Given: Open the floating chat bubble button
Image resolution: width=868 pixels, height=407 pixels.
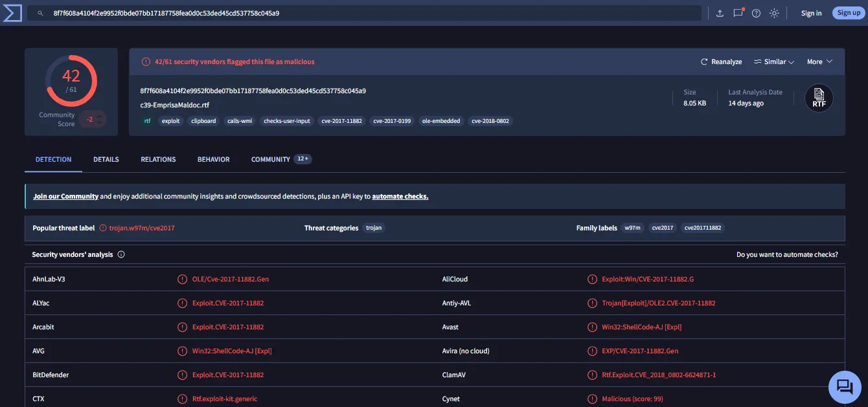Looking at the screenshot, I should click(845, 387).
